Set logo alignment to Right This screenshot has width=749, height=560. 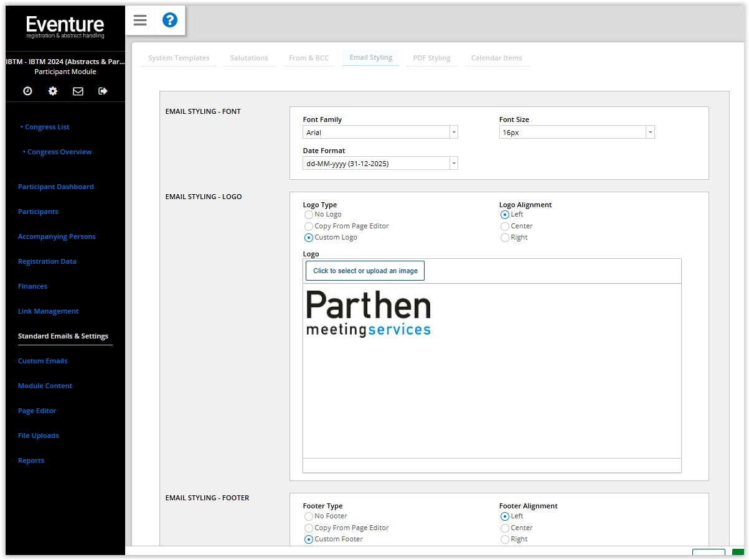pyautogui.click(x=505, y=238)
